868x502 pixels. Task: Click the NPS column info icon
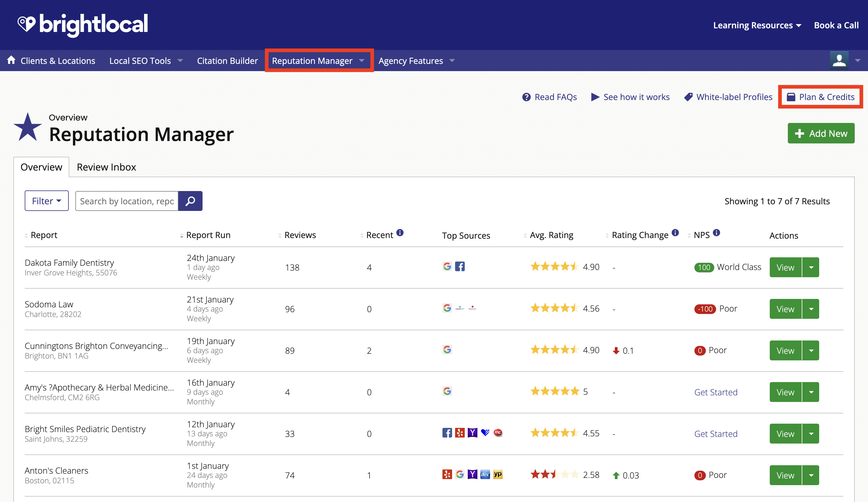716,233
